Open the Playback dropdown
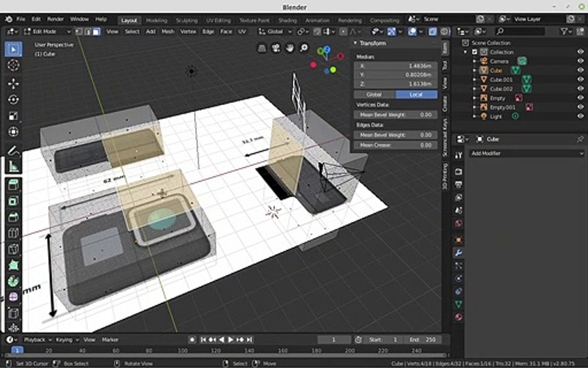 point(37,339)
